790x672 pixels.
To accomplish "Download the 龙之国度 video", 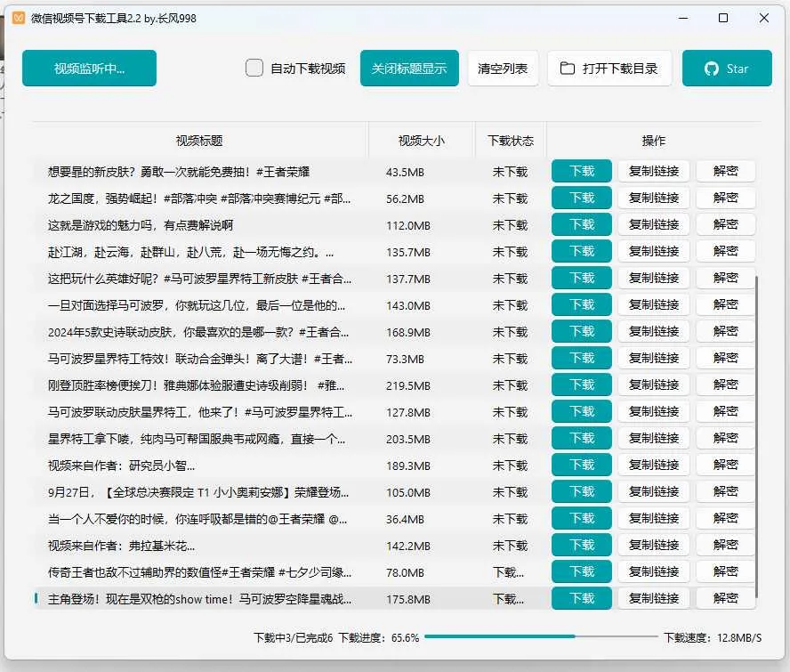I will 582,198.
